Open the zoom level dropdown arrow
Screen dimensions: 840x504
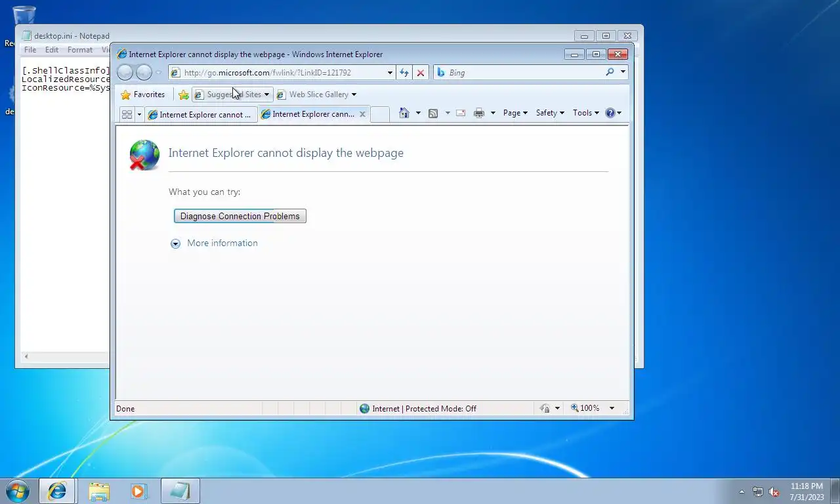click(x=612, y=408)
